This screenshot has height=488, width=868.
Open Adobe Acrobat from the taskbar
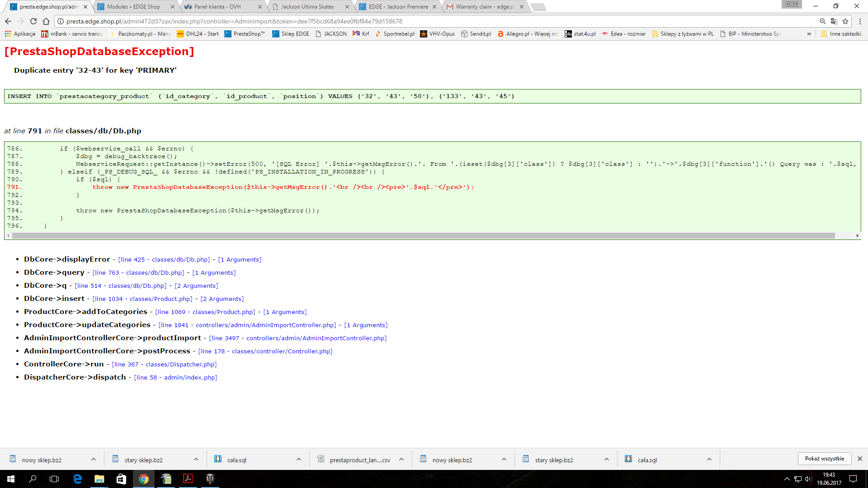click(188, 479)
